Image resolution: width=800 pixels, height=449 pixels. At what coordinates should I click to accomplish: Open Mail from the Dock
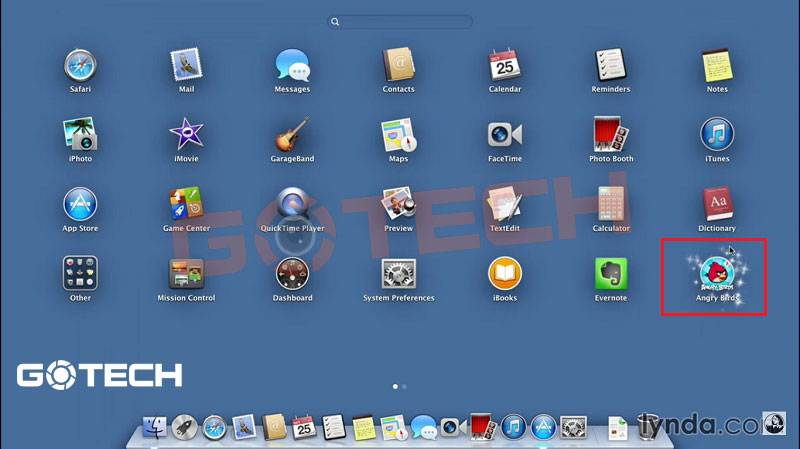coord(244,427)
